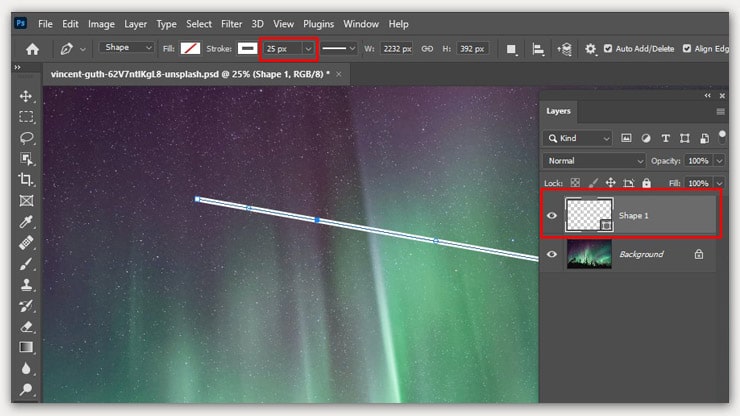Open the Edit menu
Image resolution: width=740 pixels, height=416 pixels.
click(x=70, y=24)
